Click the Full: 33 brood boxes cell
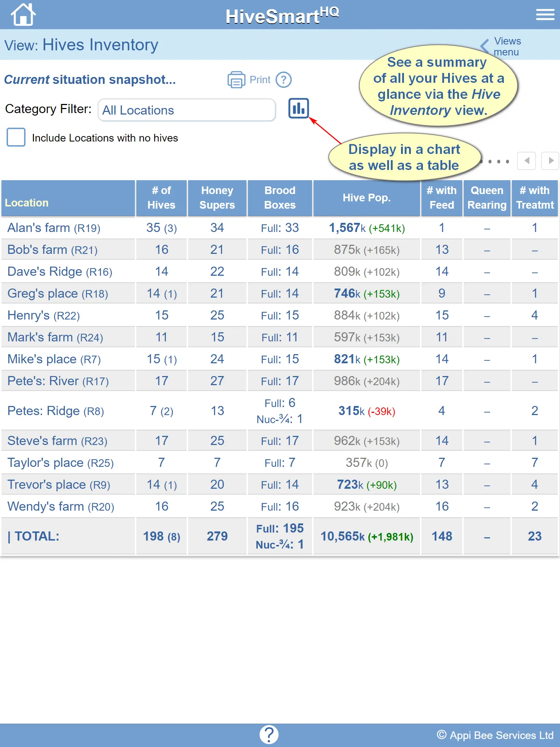The width and height of the screenshot is (560, 747). tap(280, 228)
